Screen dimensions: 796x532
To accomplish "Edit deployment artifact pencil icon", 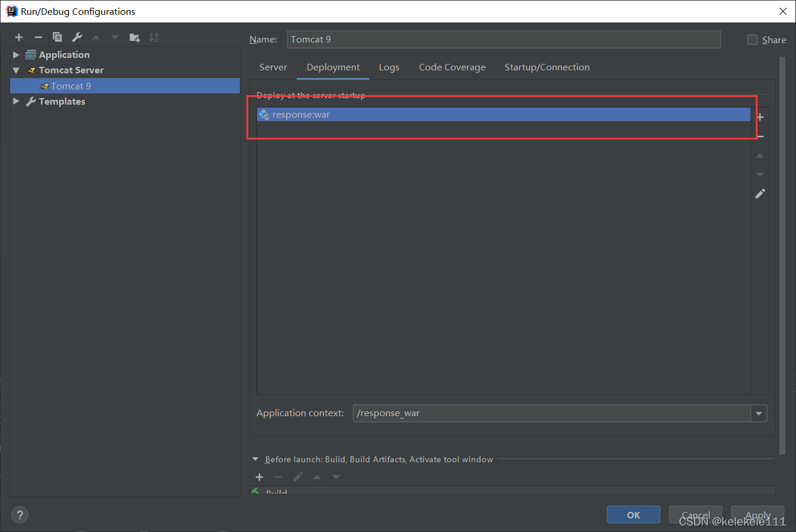I will [760, 194].
